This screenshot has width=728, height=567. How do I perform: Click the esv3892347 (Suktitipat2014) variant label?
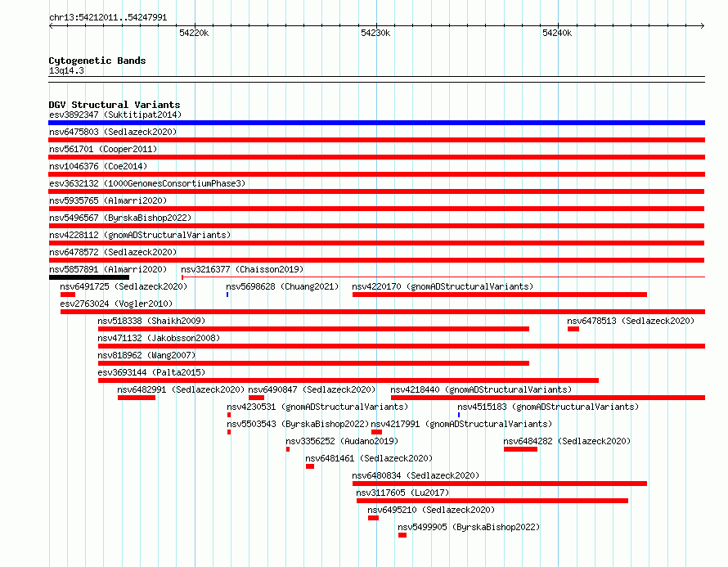[x=115, y=115]
